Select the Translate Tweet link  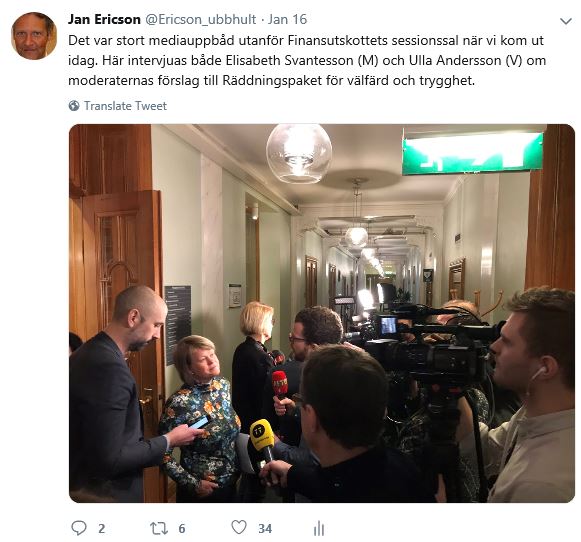[x=125, y=106]
